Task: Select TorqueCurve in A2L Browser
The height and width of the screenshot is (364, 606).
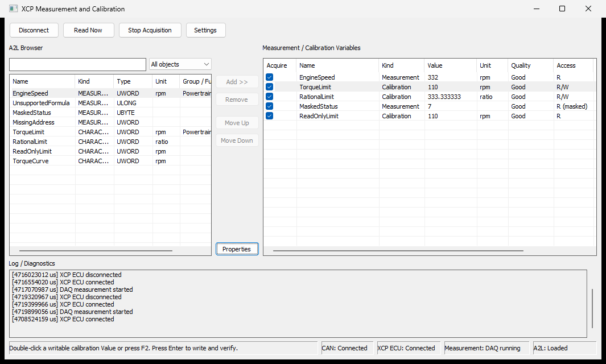Action: [110, 161]
